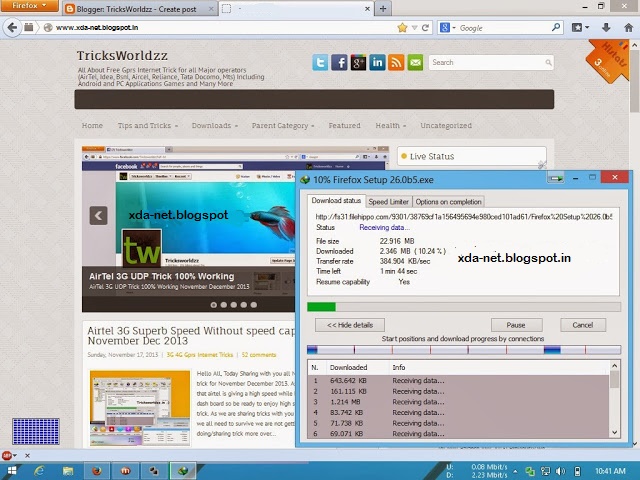Open the search engine selector dropdown
Image resolution: width=640 pixels, height=480 pixels.
point(448,28)
